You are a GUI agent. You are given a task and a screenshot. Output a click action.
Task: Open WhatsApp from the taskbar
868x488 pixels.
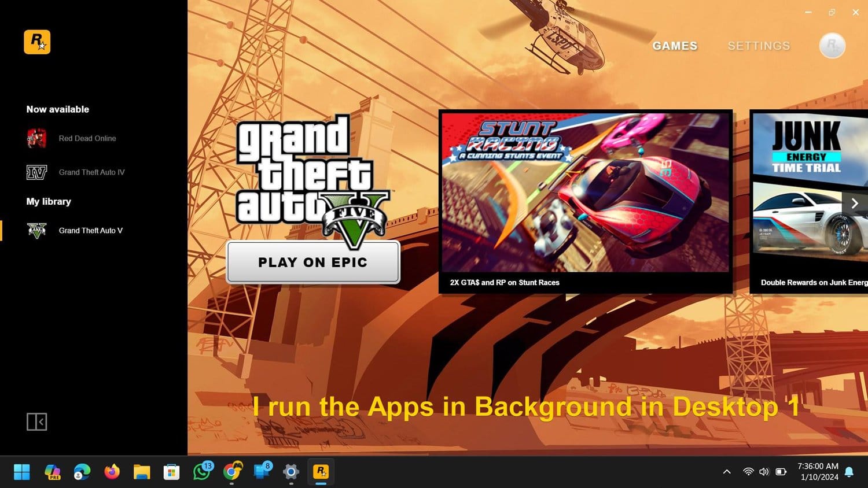pyautogui.click(x=202, y=472)
